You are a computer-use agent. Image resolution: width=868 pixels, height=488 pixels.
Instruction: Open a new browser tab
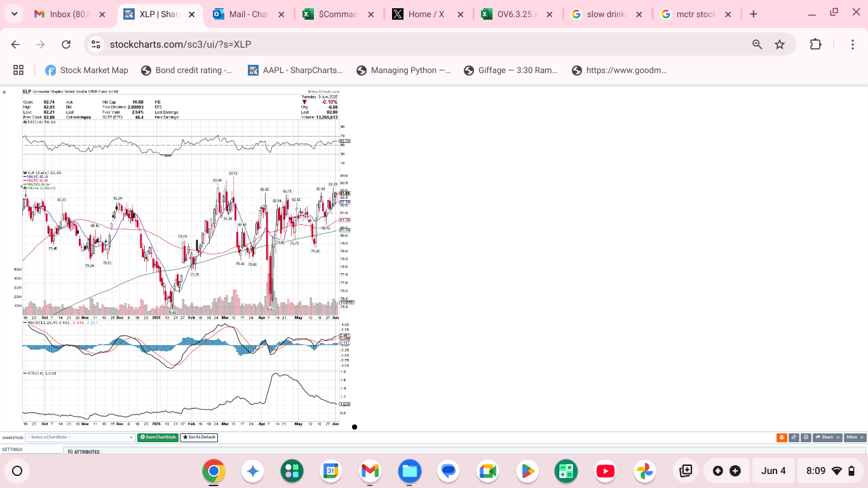pyautogui.click(x=753, y=14)
